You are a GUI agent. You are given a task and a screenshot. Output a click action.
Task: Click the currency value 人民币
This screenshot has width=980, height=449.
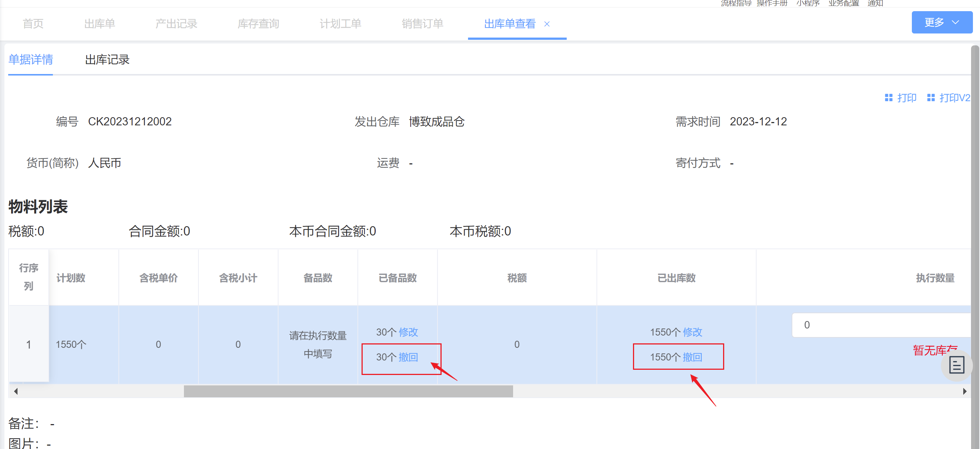pyautogui.click(x=105, y=163)
